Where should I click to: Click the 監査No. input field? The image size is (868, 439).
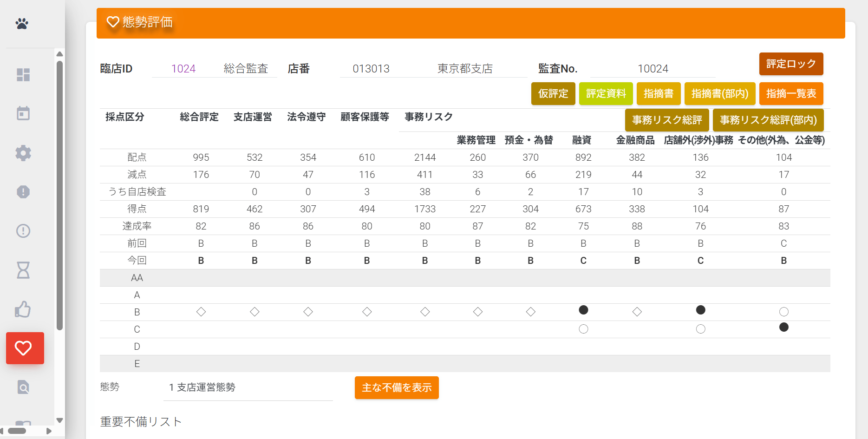point(653,69)
